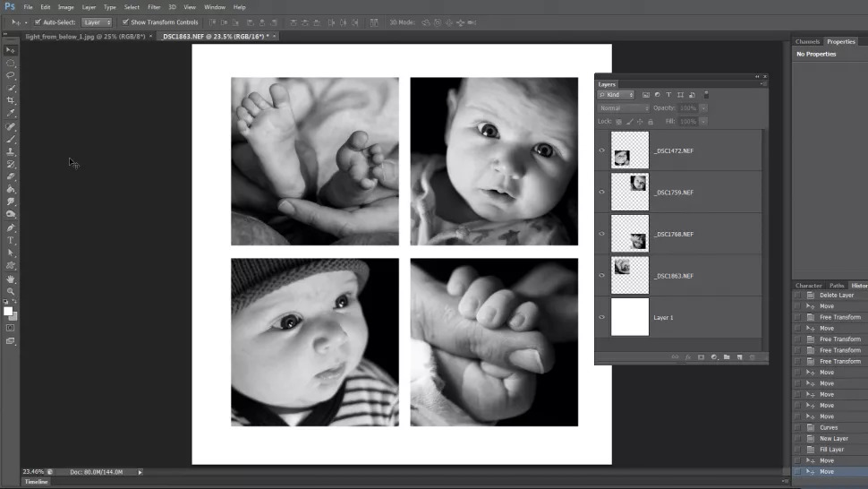Viewport: 868px width, 489px height.
Task: Toggle the layer filtering on/off switch
Action: coord(706,95)
